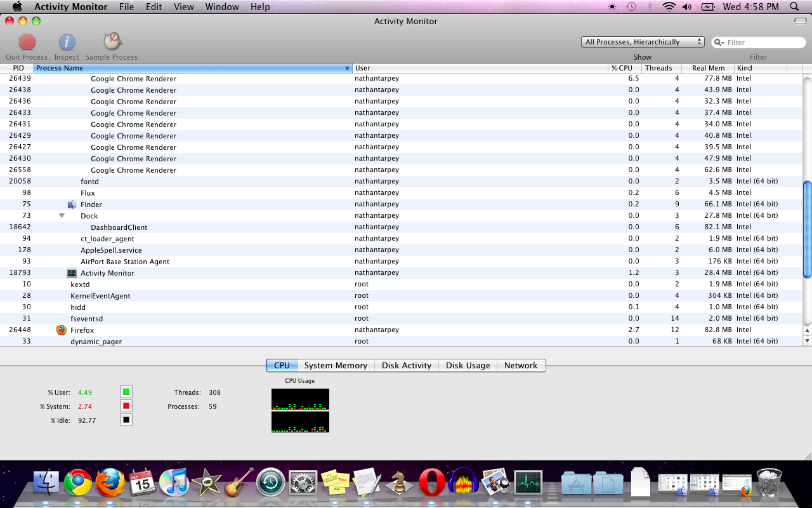Collapse the Dock process disclosure triangle
The width and height of the screenshot is (812, 508).
pos(62,216)
